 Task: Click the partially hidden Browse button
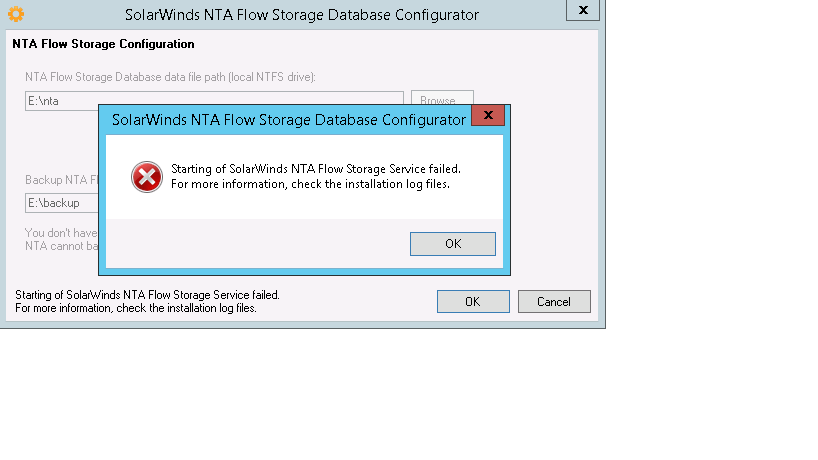(x=441, y=99)
